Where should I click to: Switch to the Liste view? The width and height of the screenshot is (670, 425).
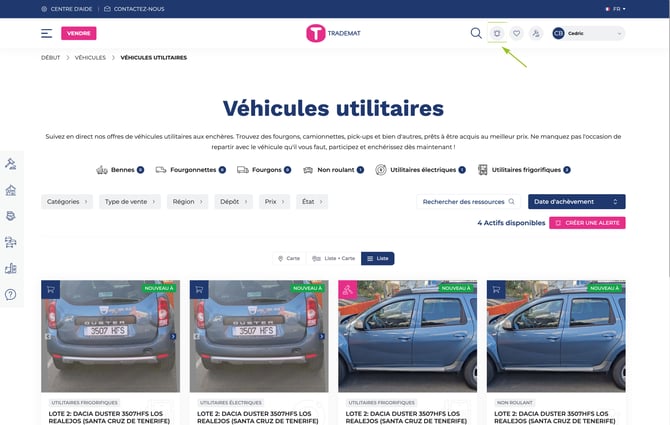point(378,258)
